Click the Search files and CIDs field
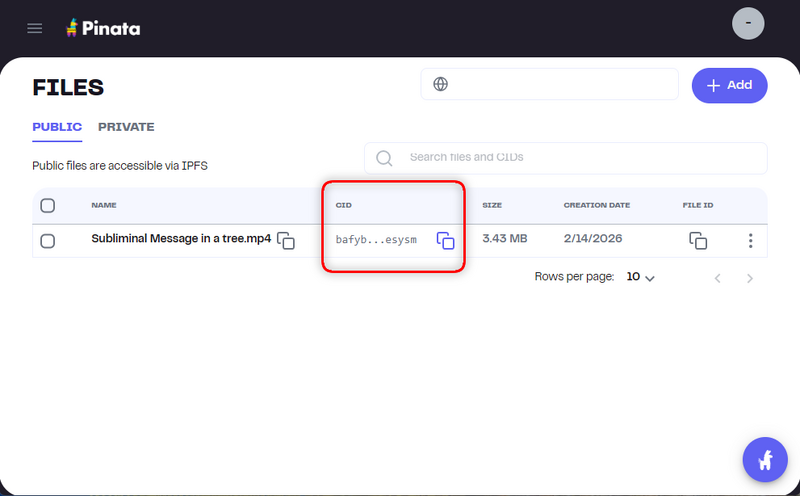Image resolution: width=800 pixels, height=496 pixels. pyautogui.click(x=580, y=158)
